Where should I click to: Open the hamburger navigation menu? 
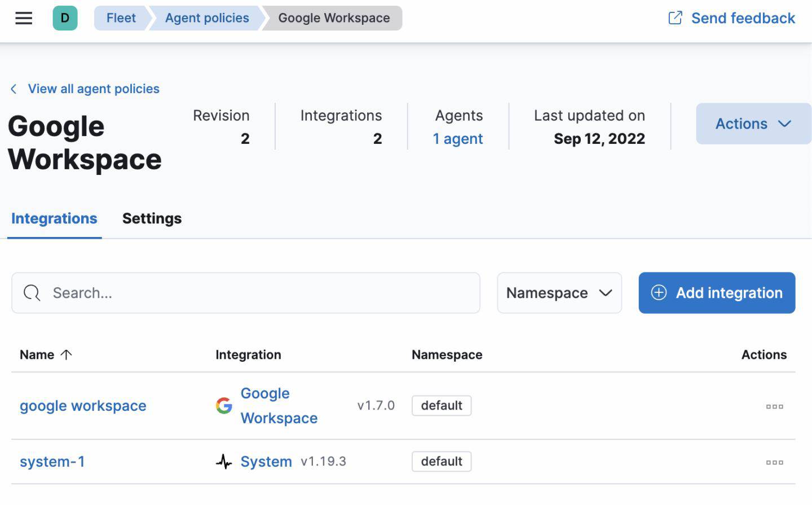coord(24,18)
